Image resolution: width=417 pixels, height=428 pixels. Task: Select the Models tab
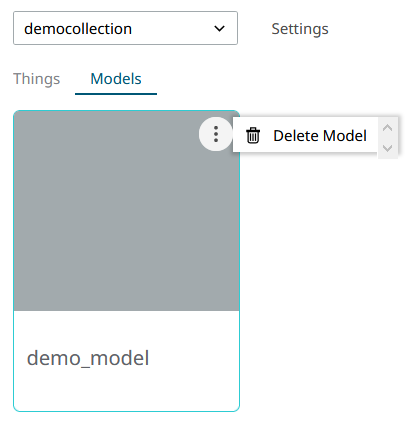tap(116, 79)
